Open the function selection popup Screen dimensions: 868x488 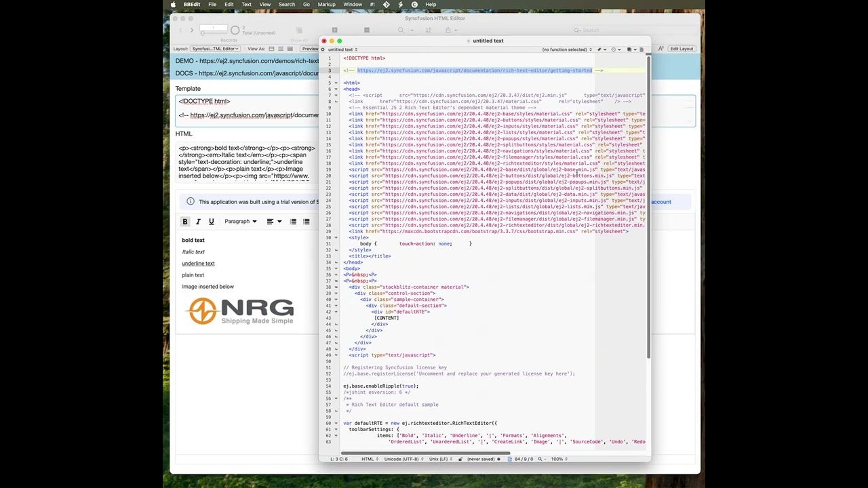pyautogui.click(x=567, y=49)
